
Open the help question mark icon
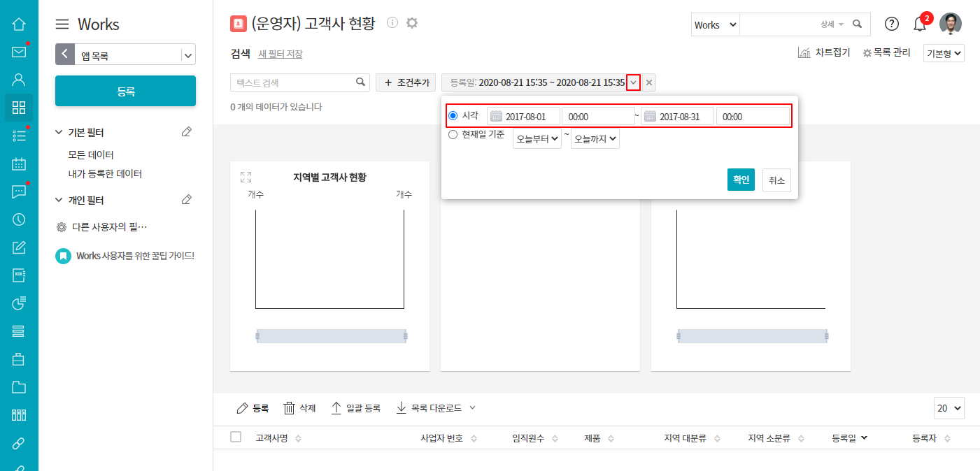click(x=891, y=24)
